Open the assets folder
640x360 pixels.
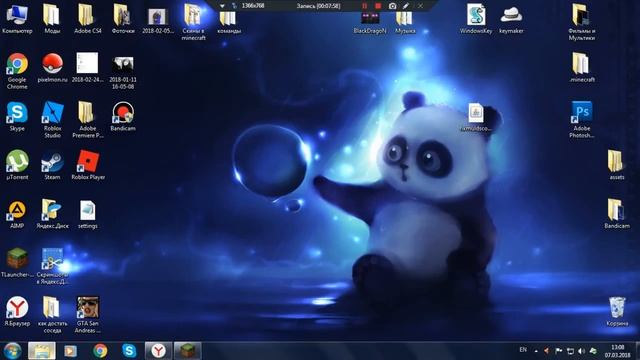tap(616, 165)
